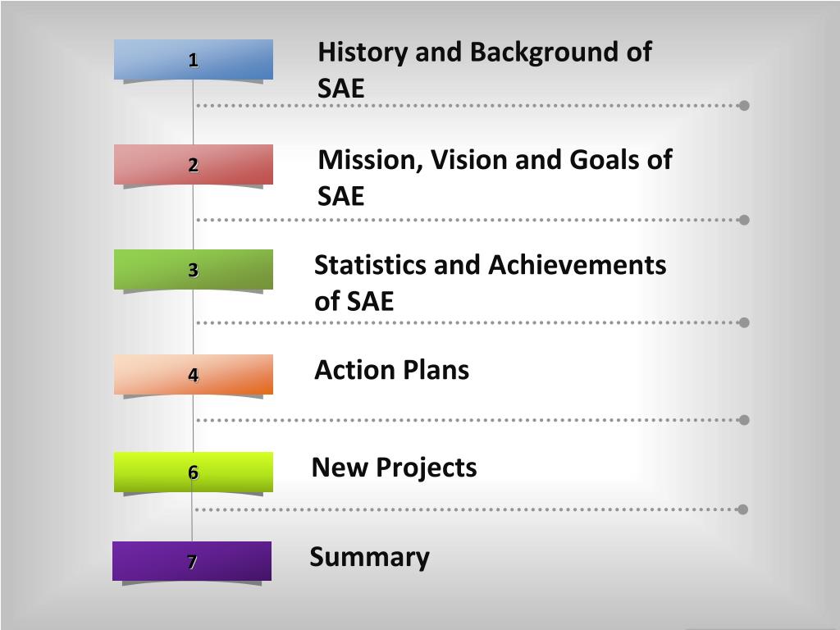Image resolution: width=840 pixels, height=630 pixels.
Task: Click gray dot ending line under Mission
Action: pos(743,220)
